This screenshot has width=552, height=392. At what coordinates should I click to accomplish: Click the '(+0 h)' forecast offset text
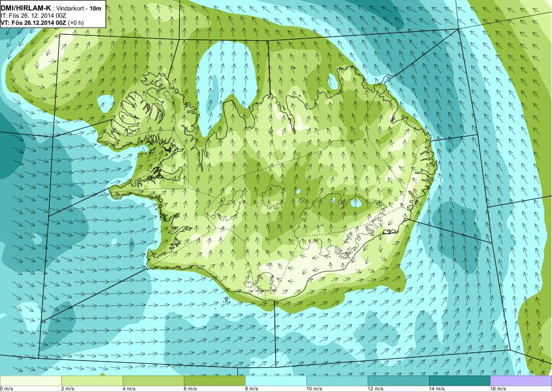pos(76,23)
